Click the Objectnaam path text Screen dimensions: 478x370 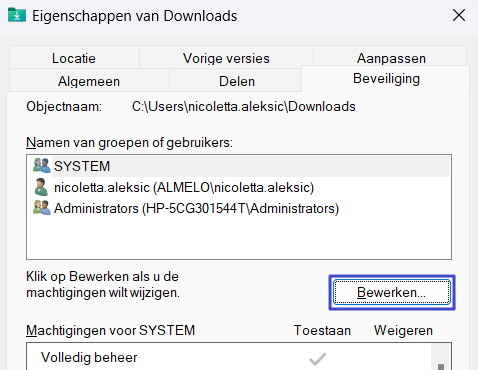tap(244, 107)
